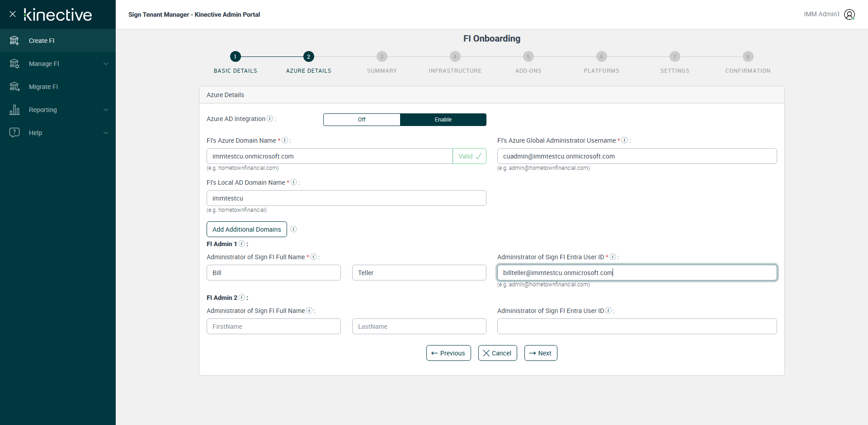This screenshot has width=868, height=425.
Task: Open Migrate FI in the sidebar
Action: pos(58,87)
